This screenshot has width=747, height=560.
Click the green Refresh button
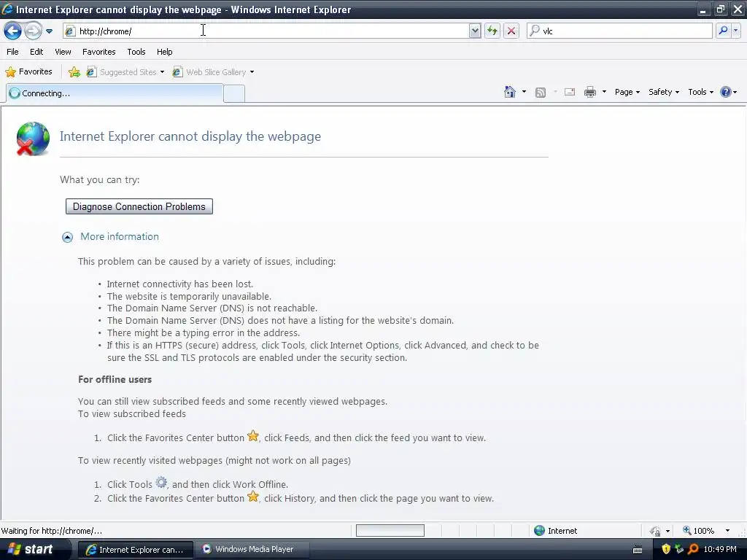(492, 31)
